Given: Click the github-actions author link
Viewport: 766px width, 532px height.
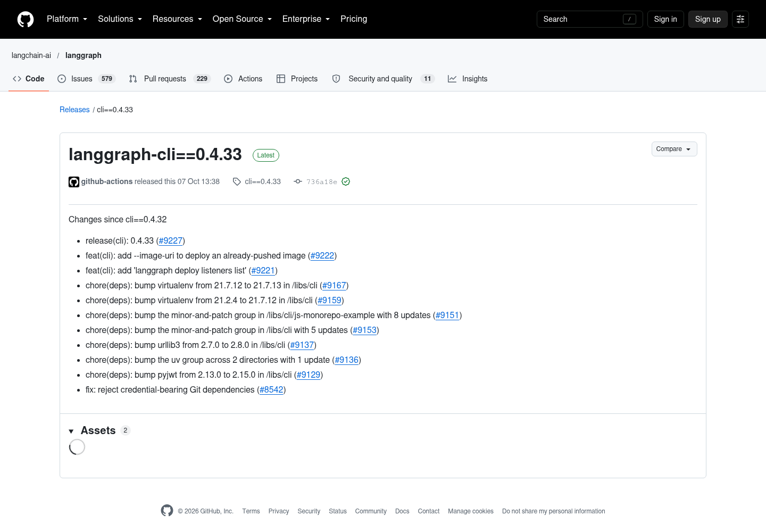Looking at the screenshot, I should click(107, 181).
